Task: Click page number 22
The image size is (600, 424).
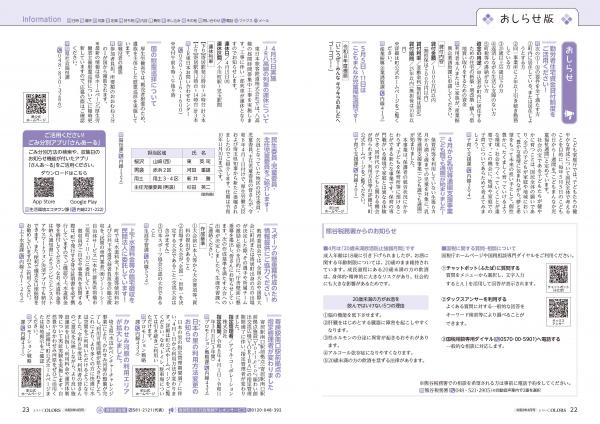Action: click(574, 409)
